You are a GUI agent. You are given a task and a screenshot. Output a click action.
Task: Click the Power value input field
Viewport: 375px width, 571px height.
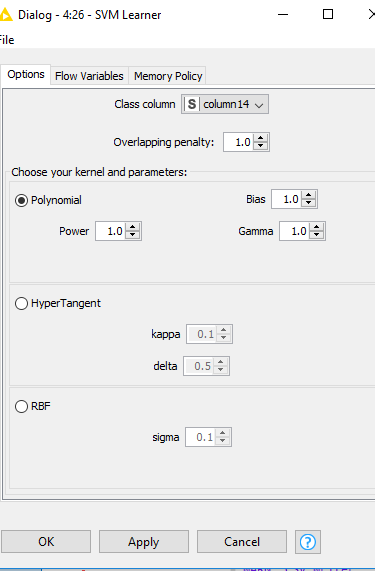[x=111, y=231]
